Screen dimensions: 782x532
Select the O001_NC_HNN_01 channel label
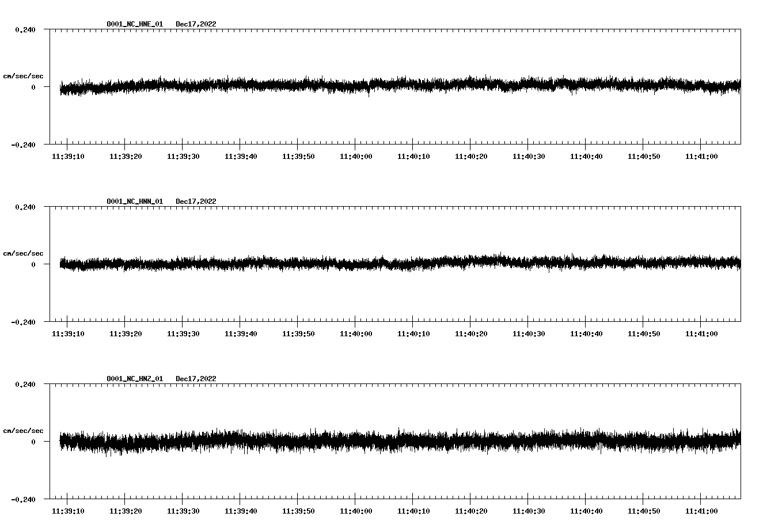click(134, 201)
